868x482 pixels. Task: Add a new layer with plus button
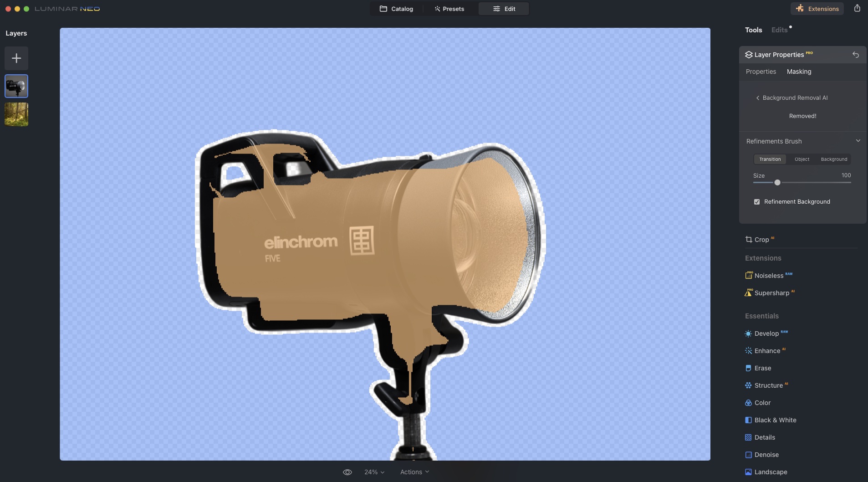pyautogui.click(x=16, y=58)
